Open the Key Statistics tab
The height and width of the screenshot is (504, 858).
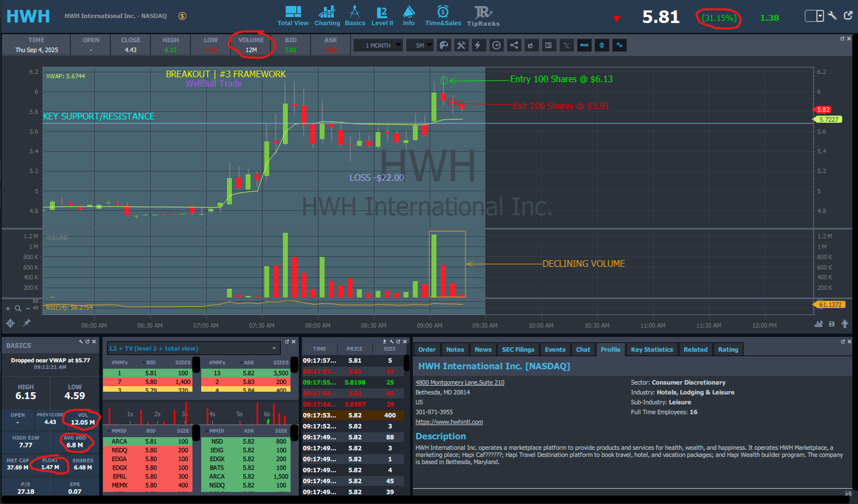click(652, 350)
